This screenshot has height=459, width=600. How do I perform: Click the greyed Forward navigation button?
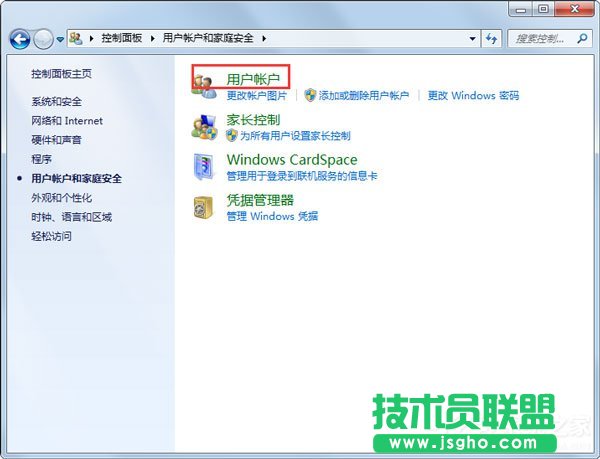(x=43, y=39)
